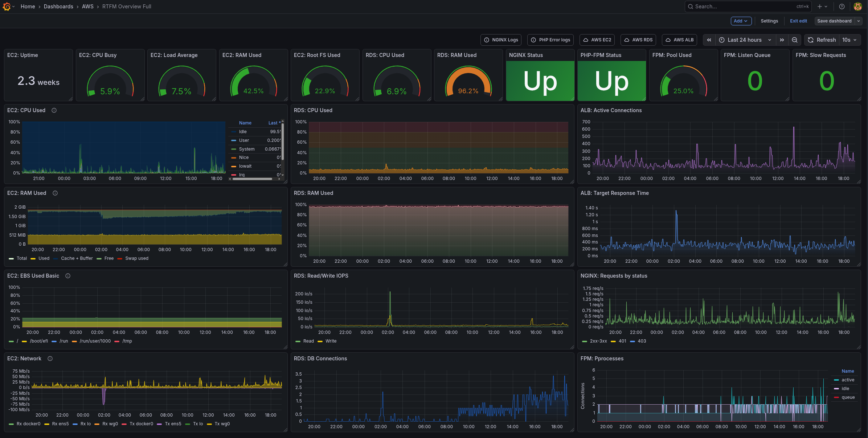Toggle the User color swatch in CPU legend
The image size is (868, 438).
coord(234,140)
